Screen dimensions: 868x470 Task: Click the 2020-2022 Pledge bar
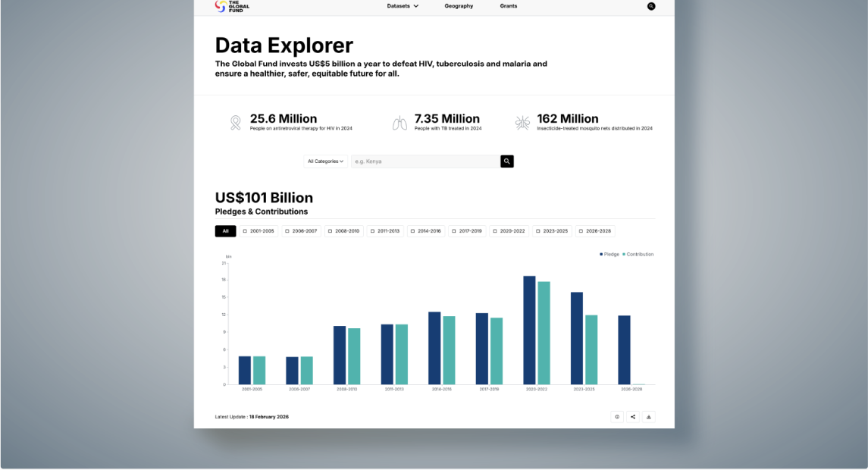[529, 330]
